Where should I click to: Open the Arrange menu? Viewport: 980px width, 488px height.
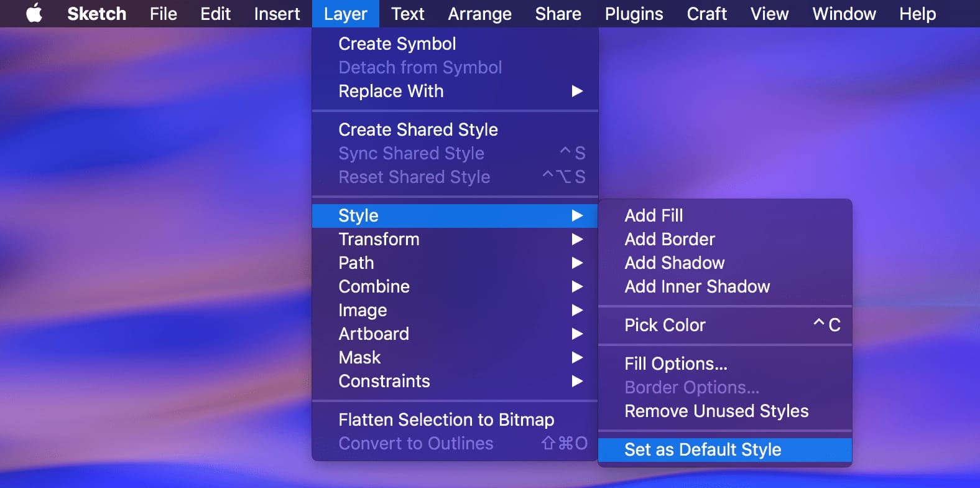click(480, 13)
